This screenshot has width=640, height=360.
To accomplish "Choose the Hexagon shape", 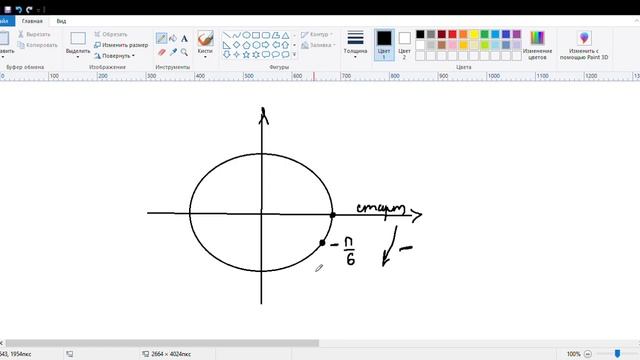I will point(256,45).
